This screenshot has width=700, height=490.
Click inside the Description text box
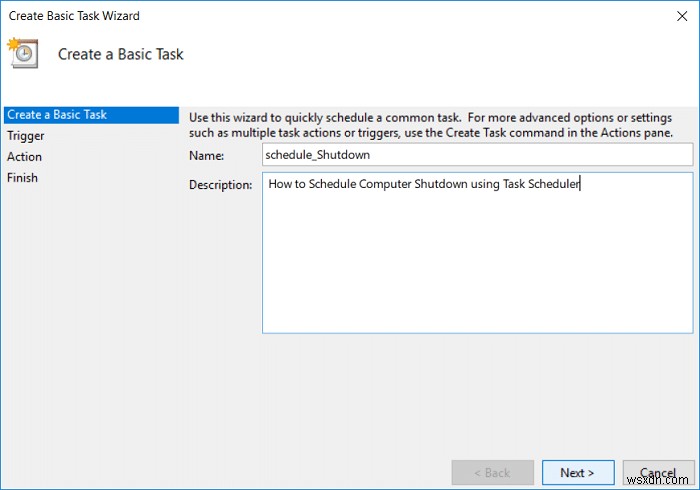[x=476, y=260]
